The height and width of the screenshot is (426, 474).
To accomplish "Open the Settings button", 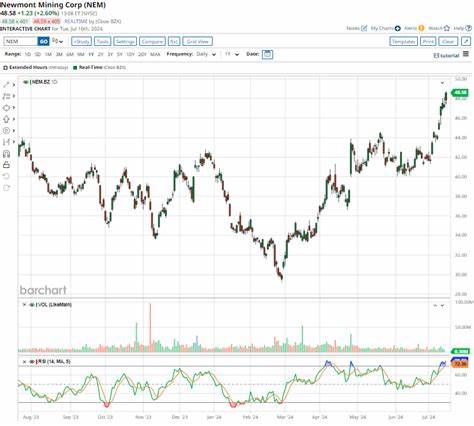I will click(125, 41).
